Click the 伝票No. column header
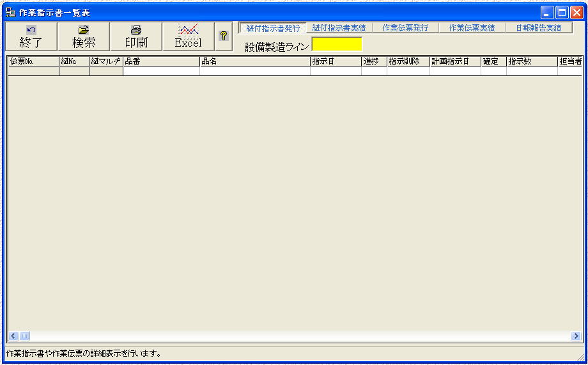The image size is (588, 365). pos(34,61)
